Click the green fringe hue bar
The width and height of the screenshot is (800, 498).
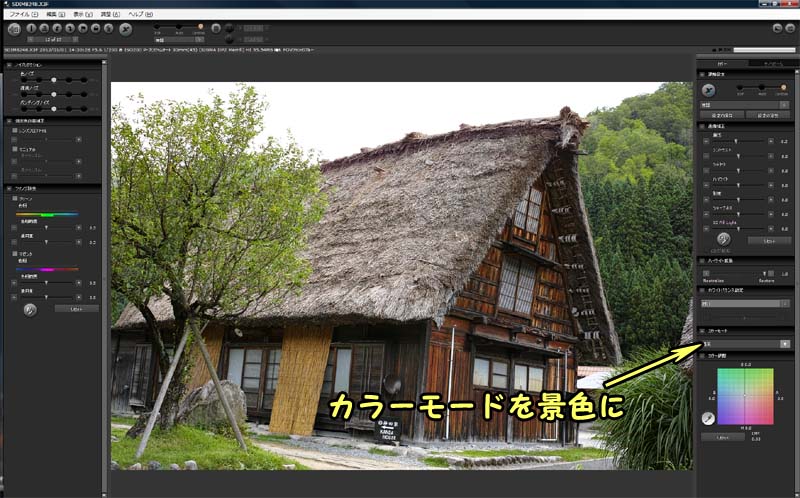click(x=46, y=214)
